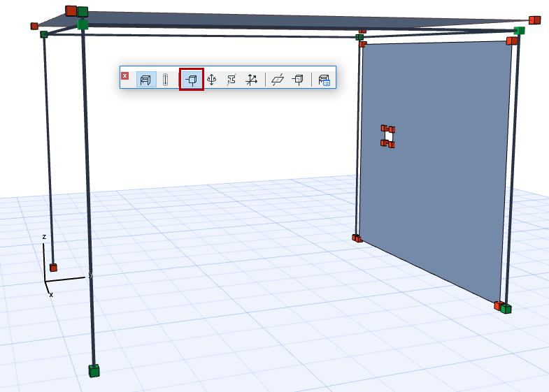Select green node at front column base
This screenshot has width=549, height=392.
click(x=94, y=370)
